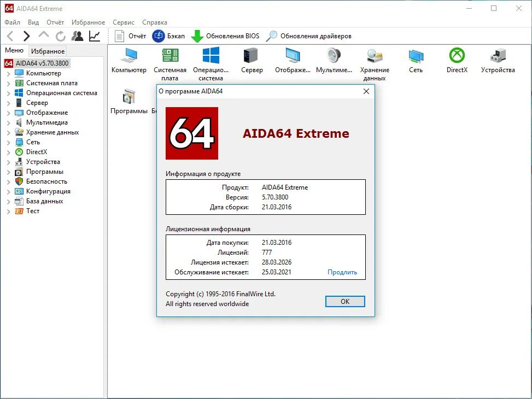Click version value 5.70.3800 in dialog
This screenshot has width=532, height=399.
[275, 197]
